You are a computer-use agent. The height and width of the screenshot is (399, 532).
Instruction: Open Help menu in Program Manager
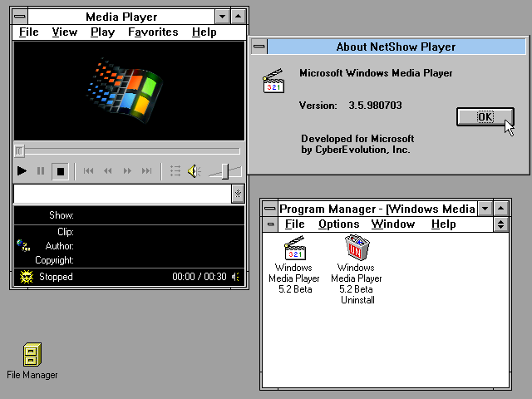click(443, 224)
